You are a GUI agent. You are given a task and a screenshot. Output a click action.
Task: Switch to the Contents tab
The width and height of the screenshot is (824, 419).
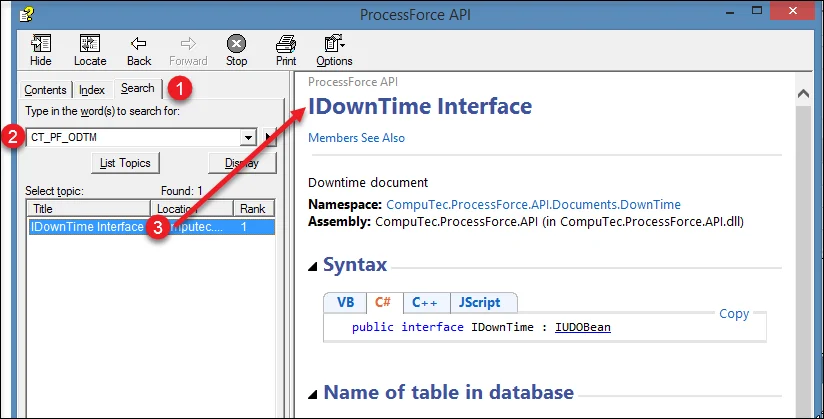46,90
